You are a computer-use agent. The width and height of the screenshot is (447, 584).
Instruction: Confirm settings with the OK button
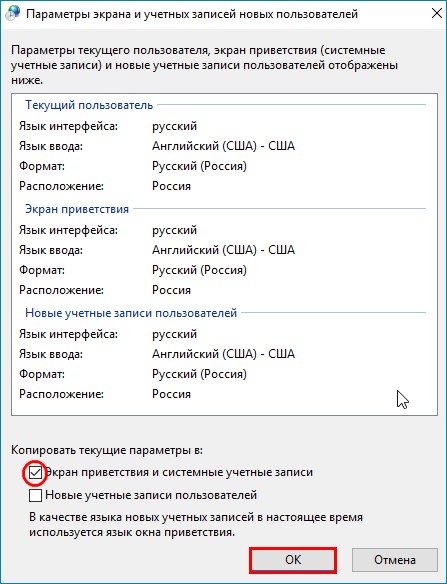[x=293, y=560]
